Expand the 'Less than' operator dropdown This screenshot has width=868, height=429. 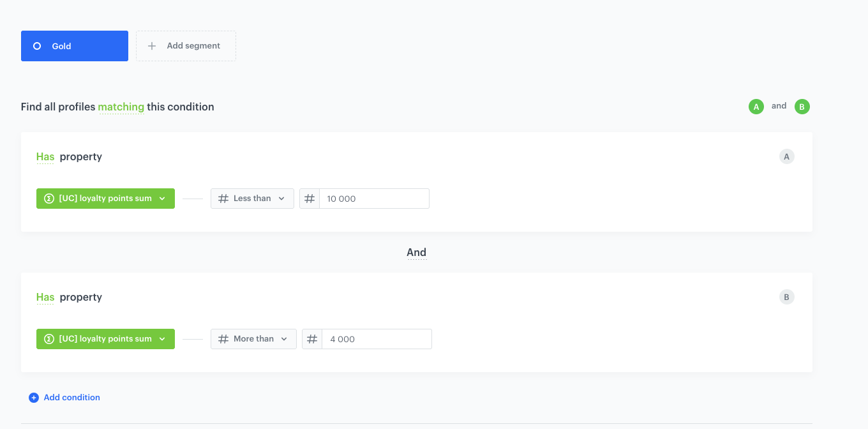coord(252,199)
